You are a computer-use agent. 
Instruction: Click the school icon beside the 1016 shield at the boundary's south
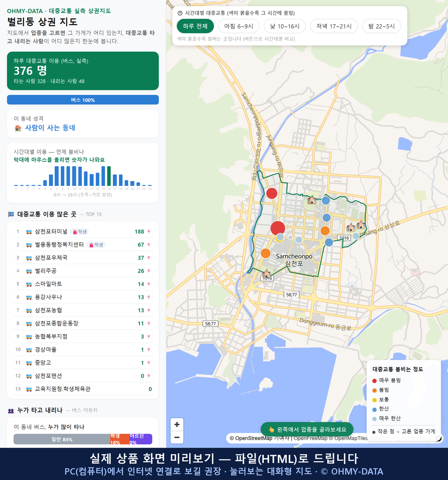[x=266, y=273]
